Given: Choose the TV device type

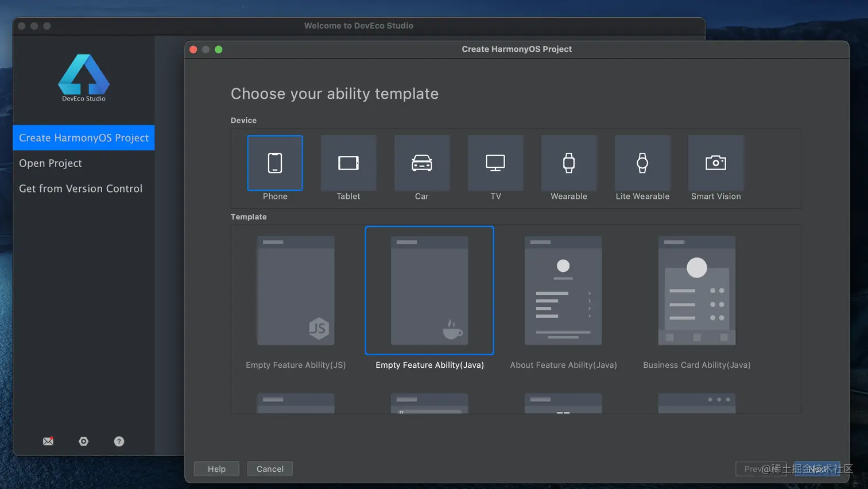Looking at the screenshot, I should (495, 163).
